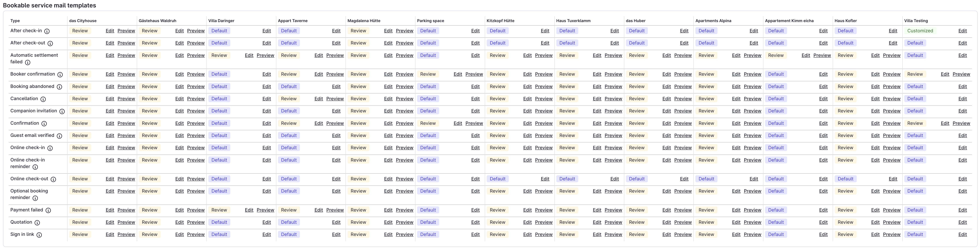Viewport: 980px width, 249px height.
Task: Show info for Companion invitation
Action: click(62, 111)
